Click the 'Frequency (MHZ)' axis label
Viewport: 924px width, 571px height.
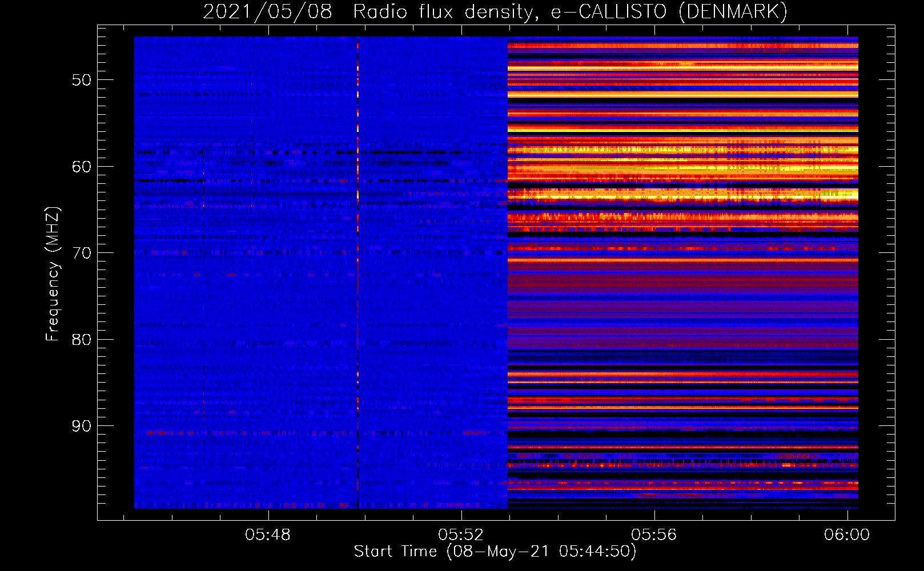(52, 274)
